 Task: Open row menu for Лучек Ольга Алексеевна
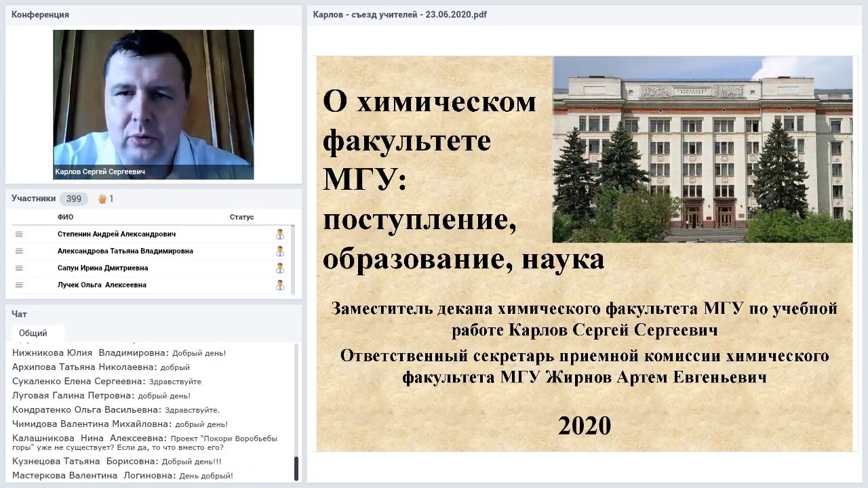pos(19,285)
